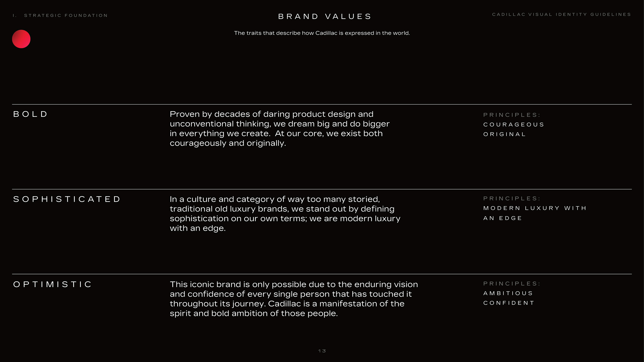This screenshot has height=362, width=644.
Task: Select the SOPHISTICATED value heading
Action: point(67,199)
